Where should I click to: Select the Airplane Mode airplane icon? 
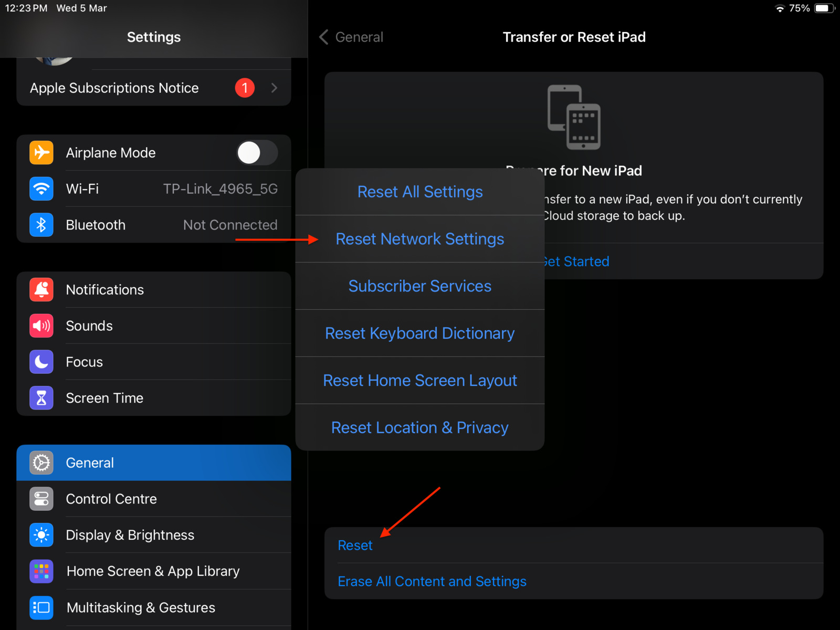point(41,152)
